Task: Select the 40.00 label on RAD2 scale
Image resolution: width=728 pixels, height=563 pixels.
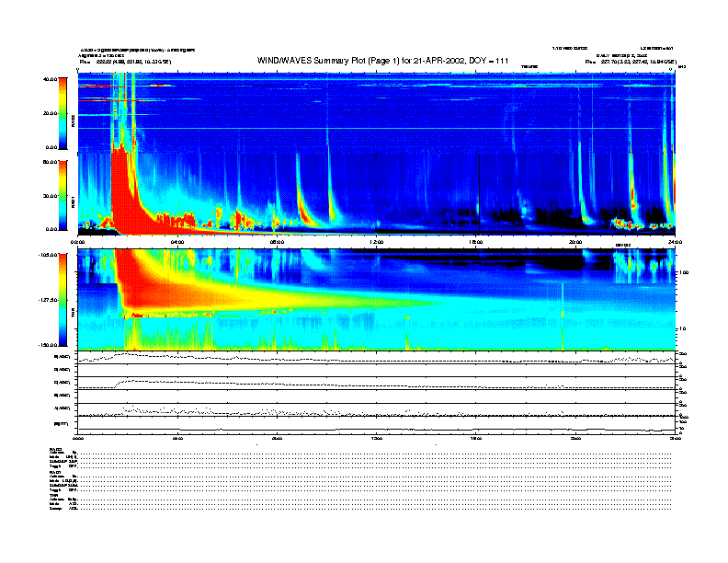Action: [51, 79]
